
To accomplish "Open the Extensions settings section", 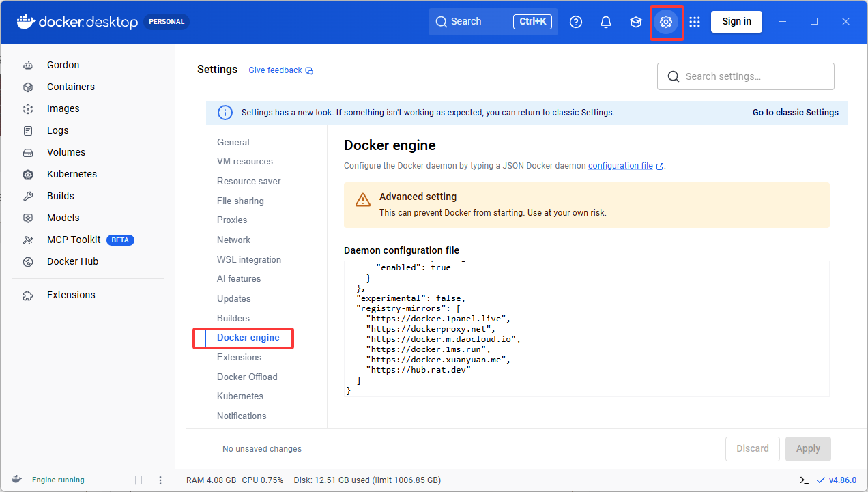I will coord(239,358).
